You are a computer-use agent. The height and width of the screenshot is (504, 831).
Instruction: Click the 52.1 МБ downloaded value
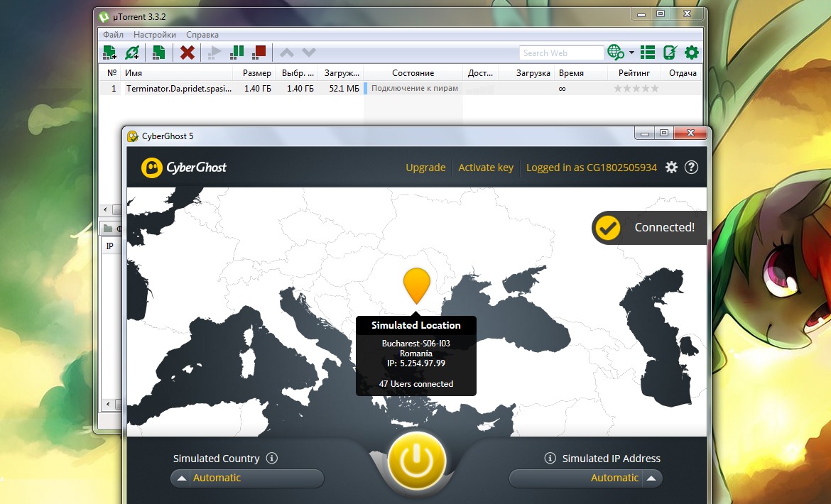click(344, 89)
